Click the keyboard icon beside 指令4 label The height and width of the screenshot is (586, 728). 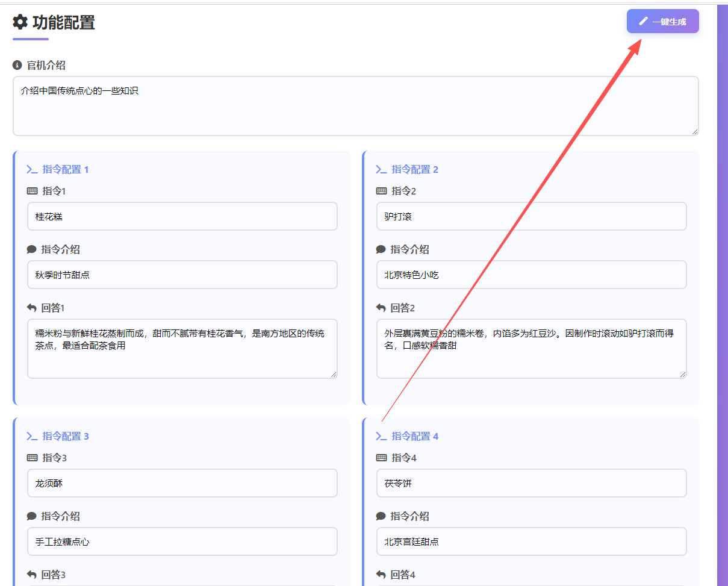coord(380,458)
